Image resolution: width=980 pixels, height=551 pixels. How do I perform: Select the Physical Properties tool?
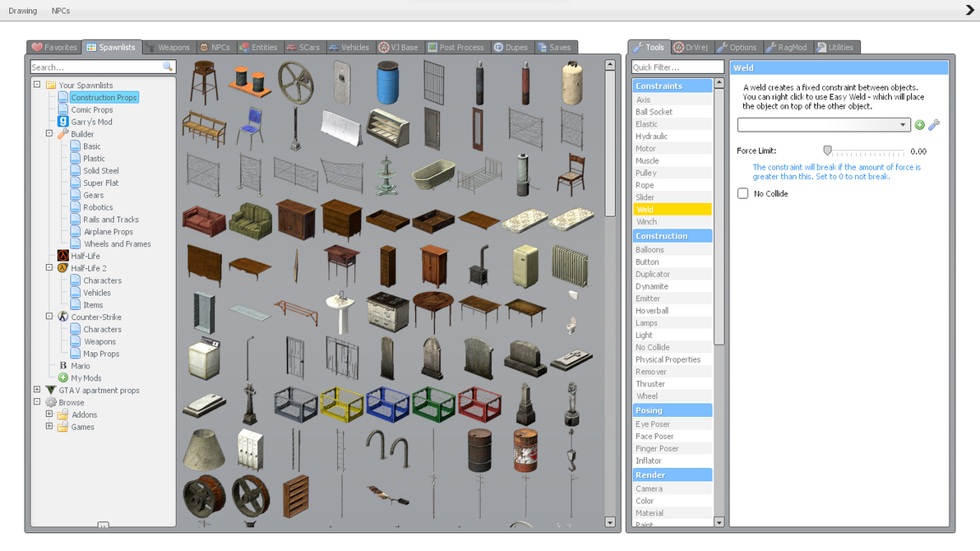(x=673, y=359)
